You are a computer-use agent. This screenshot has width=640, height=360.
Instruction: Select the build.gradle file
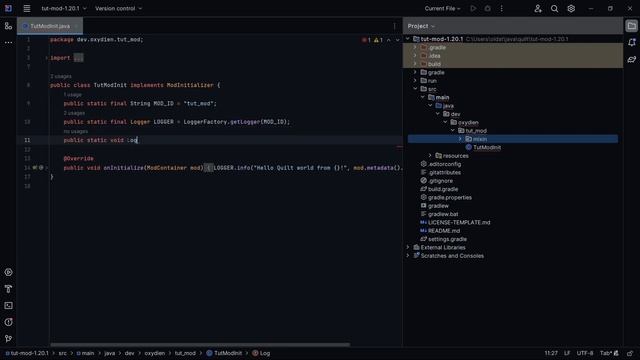pyautogui.click(x=443, y=189)
